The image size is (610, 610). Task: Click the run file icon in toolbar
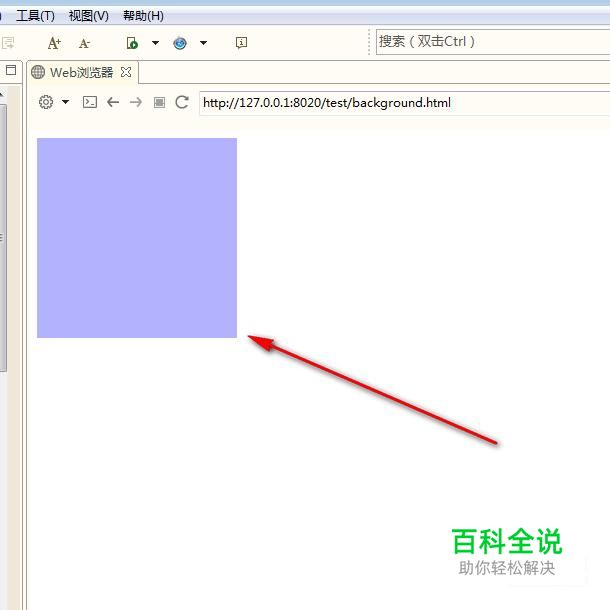click(132, 43)
